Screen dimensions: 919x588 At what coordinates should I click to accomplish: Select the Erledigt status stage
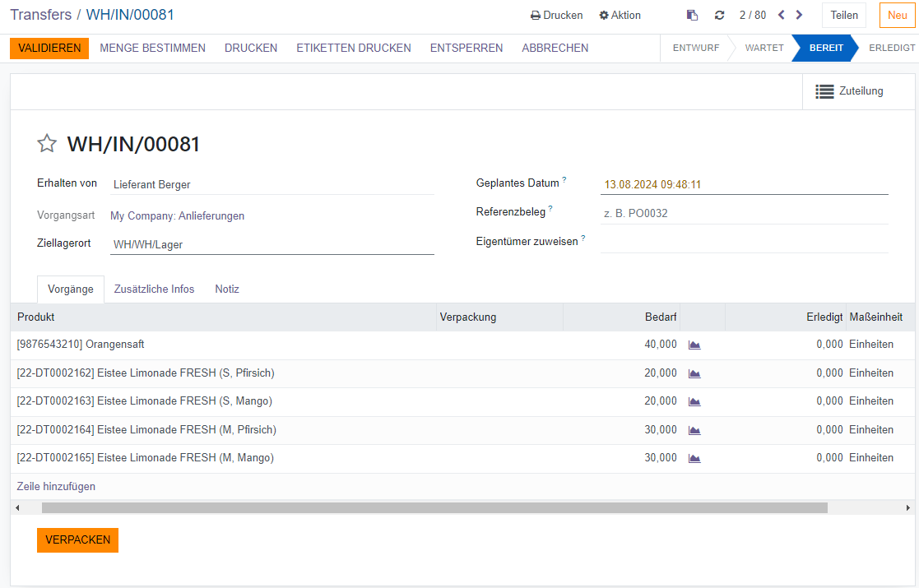coord(891,48)
